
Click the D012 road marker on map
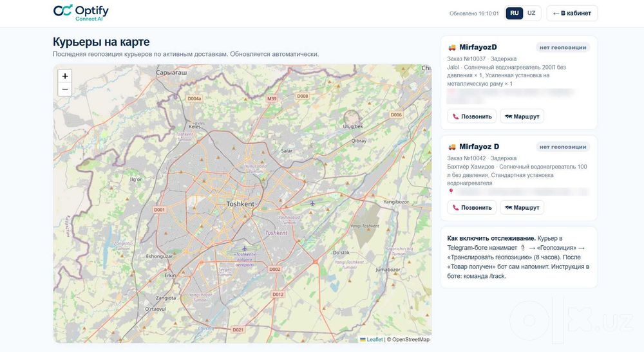point(278,294)
